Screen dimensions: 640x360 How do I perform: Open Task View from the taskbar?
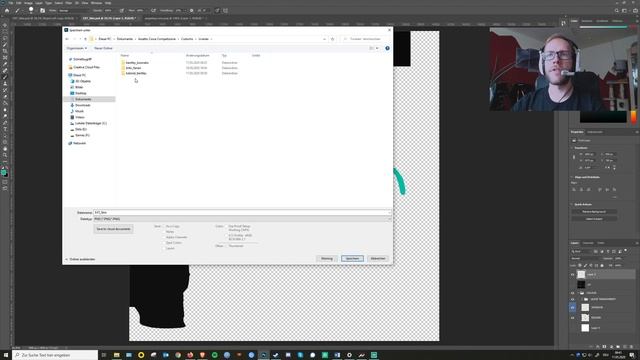point(104,355)
